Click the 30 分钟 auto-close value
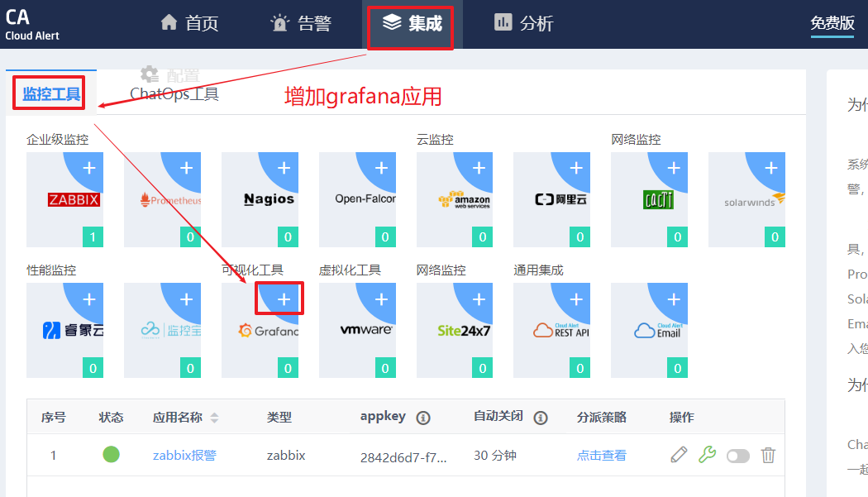868x497 pixels. coord(495,456)
